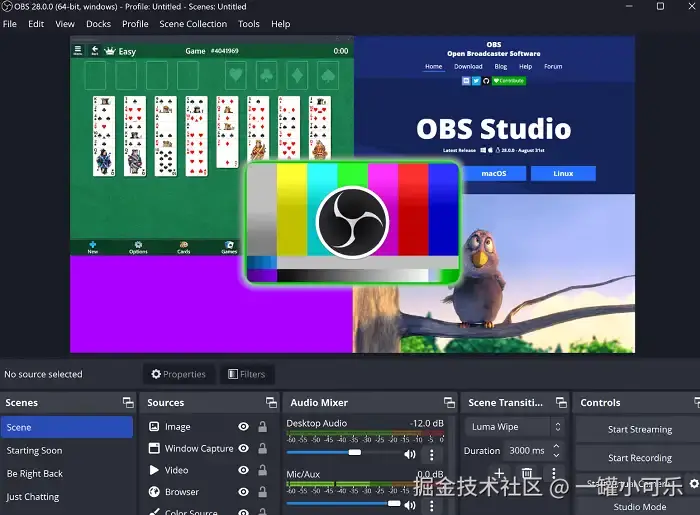The image size is (700, 515).
Task: Float the Scene Transitions dock
Action: click(561, 403)
